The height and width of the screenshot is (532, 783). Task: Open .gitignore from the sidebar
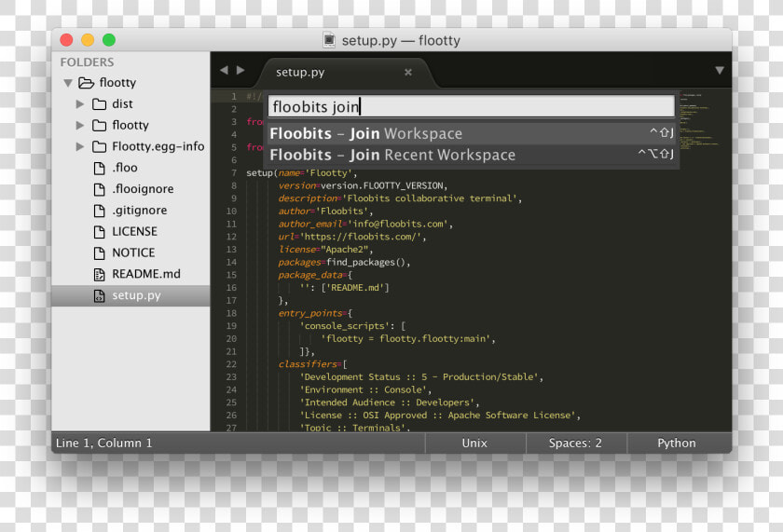[139, 211]
